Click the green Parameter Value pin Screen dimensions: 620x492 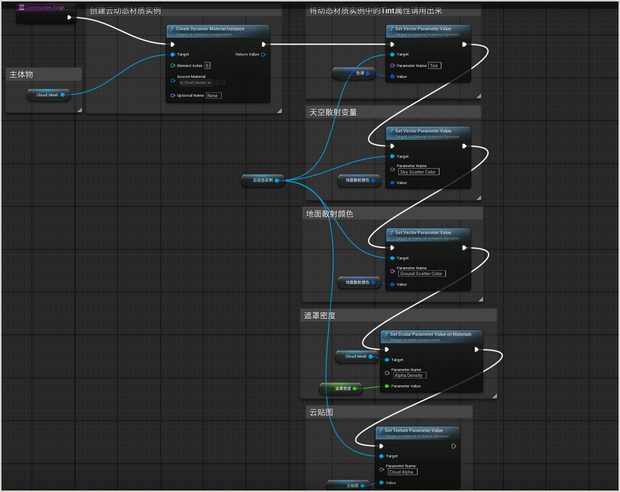387,386
